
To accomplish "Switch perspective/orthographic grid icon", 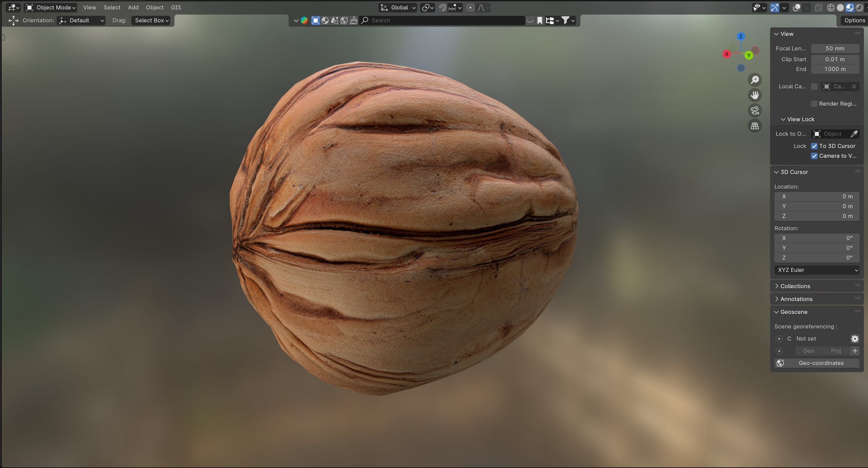I will [755, 126].
